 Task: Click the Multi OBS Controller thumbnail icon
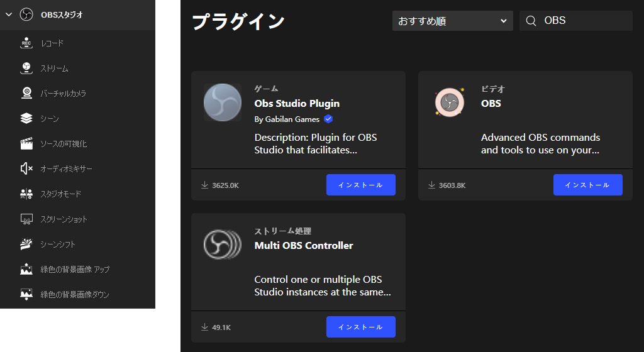coord(223,244)
